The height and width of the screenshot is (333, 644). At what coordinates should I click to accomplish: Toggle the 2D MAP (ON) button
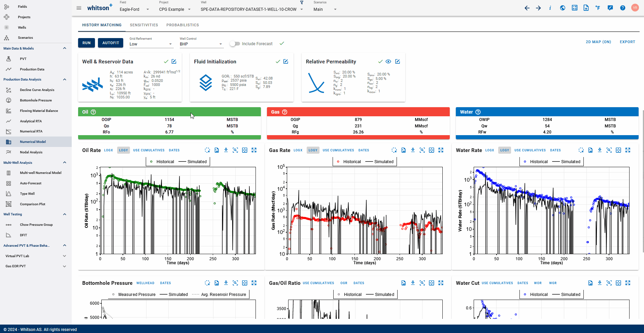[598, 42]
